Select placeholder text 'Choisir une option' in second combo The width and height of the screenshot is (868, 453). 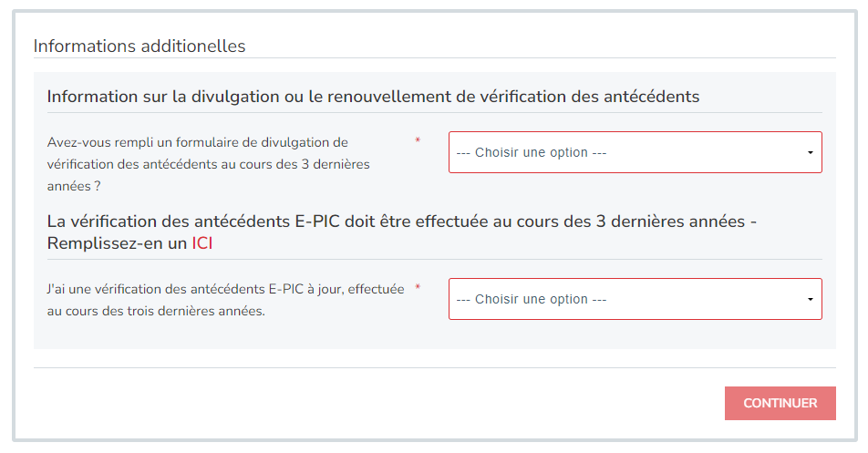pos(532,299)
